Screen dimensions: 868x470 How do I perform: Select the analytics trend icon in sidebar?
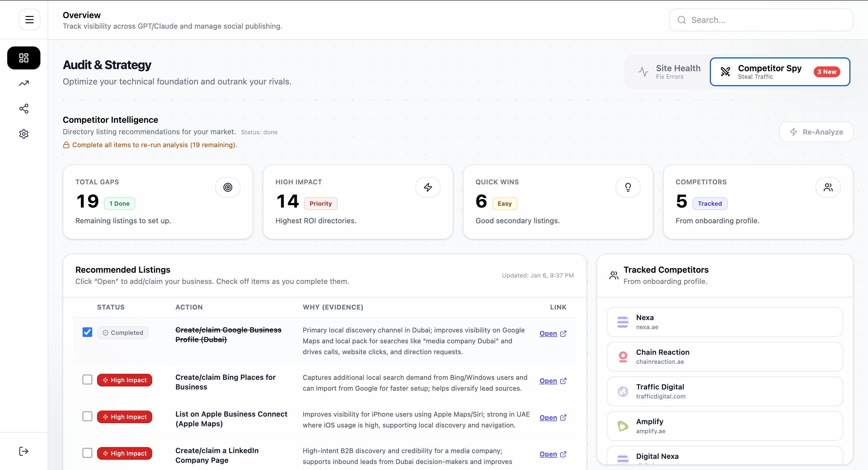coord(24,83)
